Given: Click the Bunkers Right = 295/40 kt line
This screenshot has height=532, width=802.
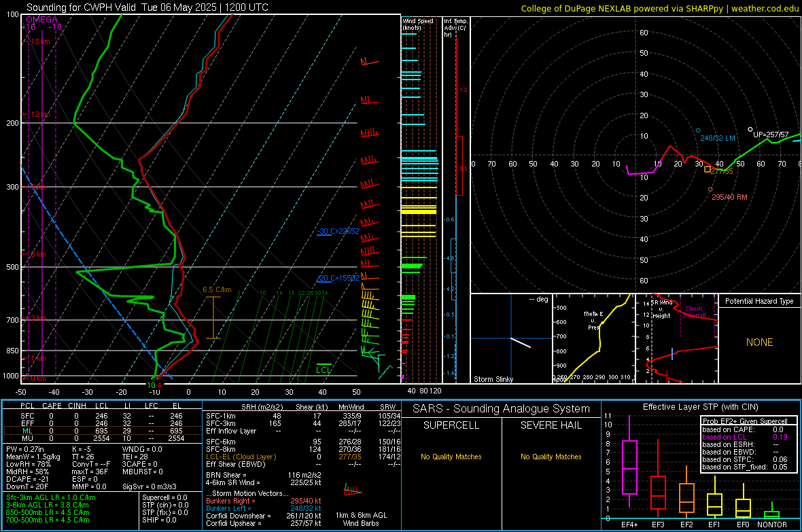Looking at the screenshot, I should [x=264, y=501].
